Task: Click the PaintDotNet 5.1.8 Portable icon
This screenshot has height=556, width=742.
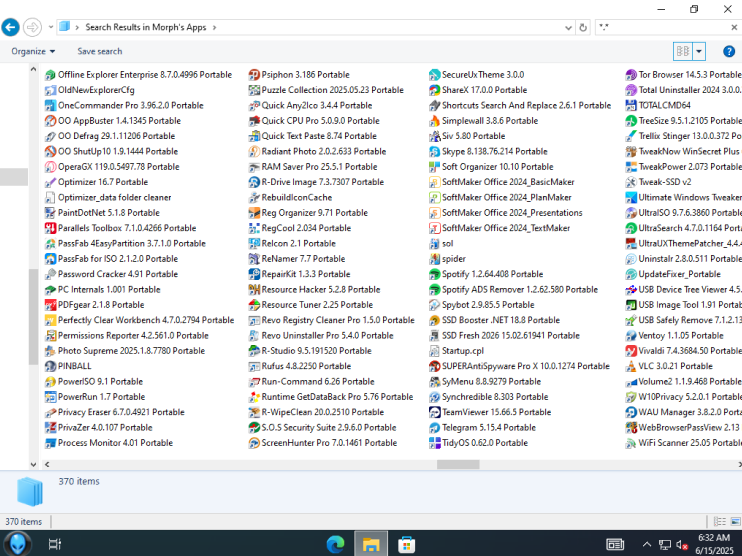Action: tap(50, 213)
